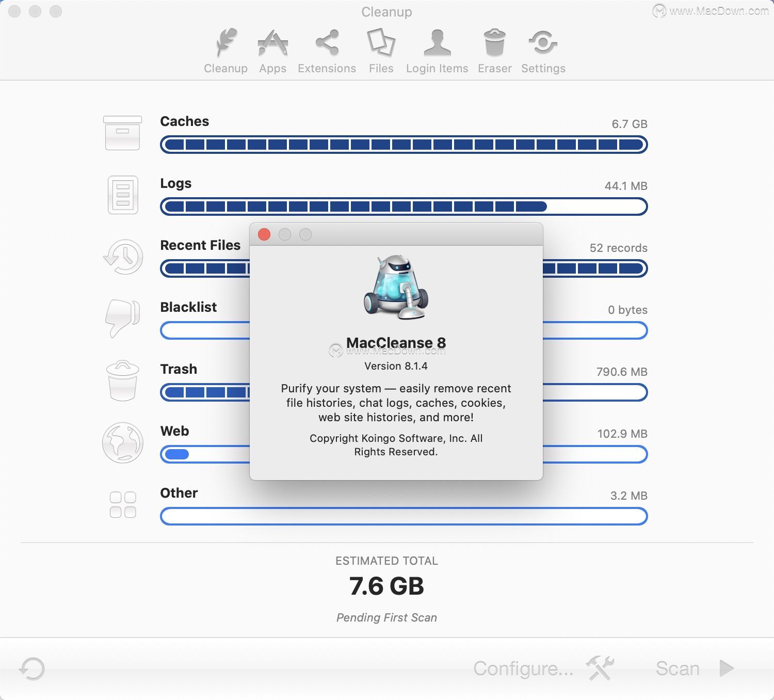The width and height of the screenshot is (774, 700).
Task: Click the Other four-squares icon
Action: (123, 504)
